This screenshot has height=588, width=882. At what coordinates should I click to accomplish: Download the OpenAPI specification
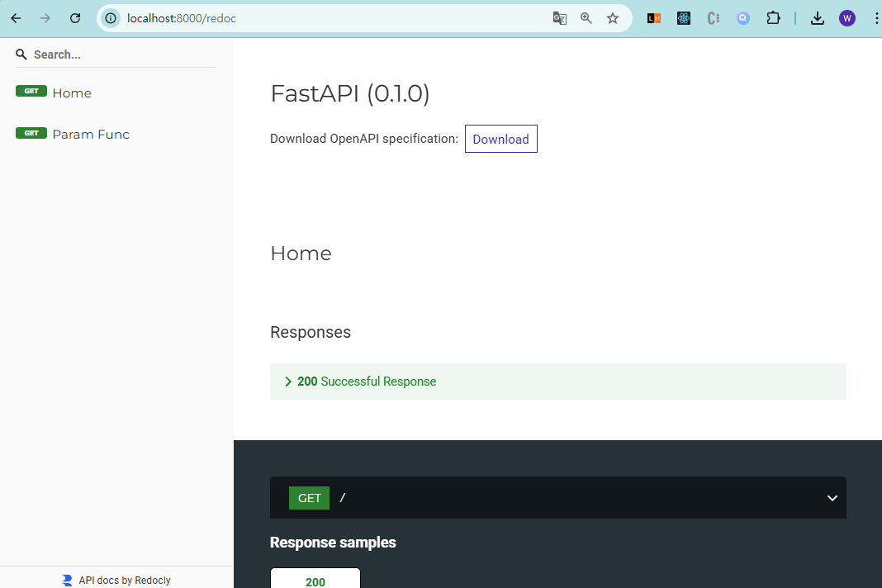pos(500,139)
